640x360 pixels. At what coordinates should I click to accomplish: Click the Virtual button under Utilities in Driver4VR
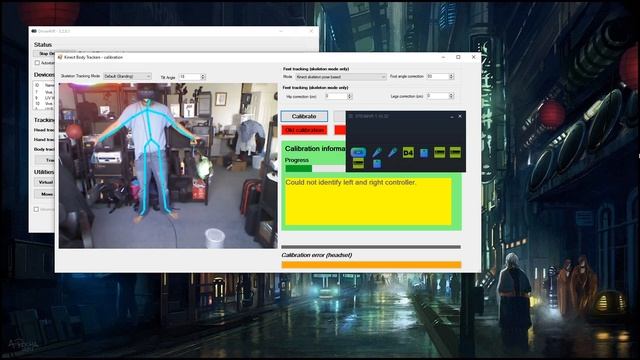[x=44, y=182]
